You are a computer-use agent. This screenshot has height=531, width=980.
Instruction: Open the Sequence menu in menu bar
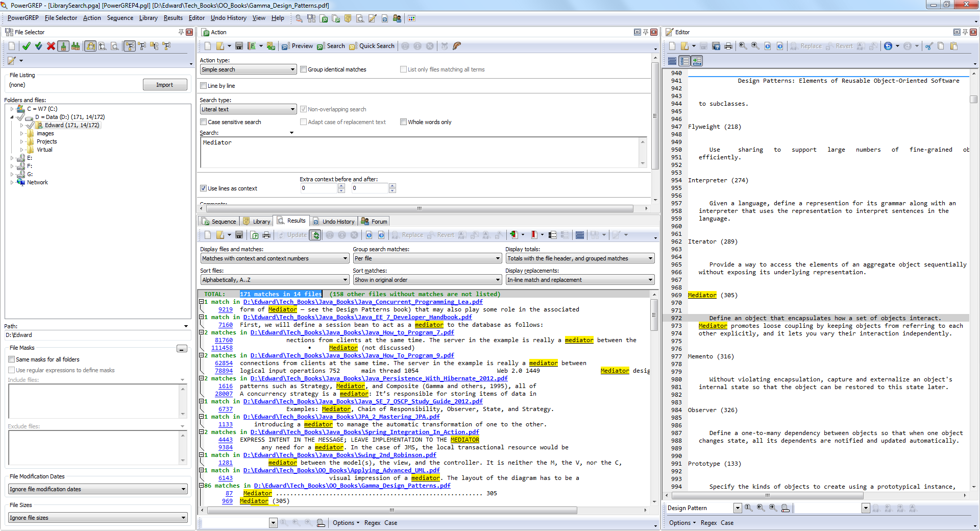tap(120, 18)
